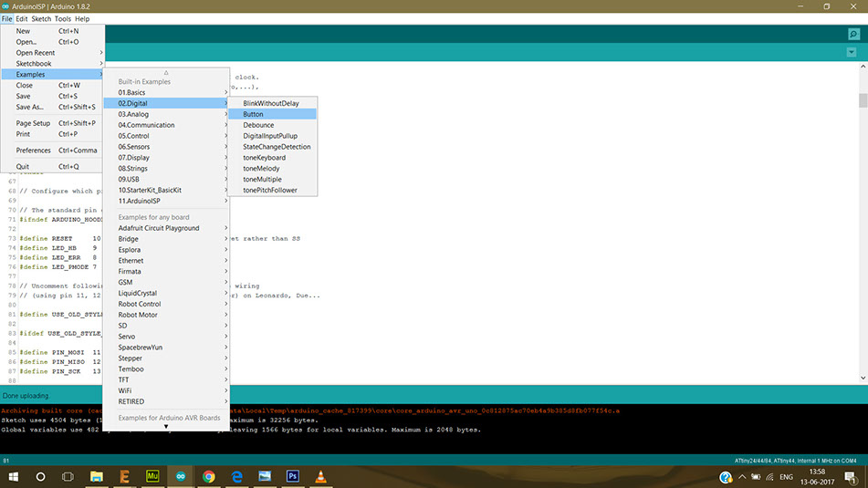The height and width of the screenshot is (488, 868).
Task: Open the SD library examples
Action: click(166, 326)
